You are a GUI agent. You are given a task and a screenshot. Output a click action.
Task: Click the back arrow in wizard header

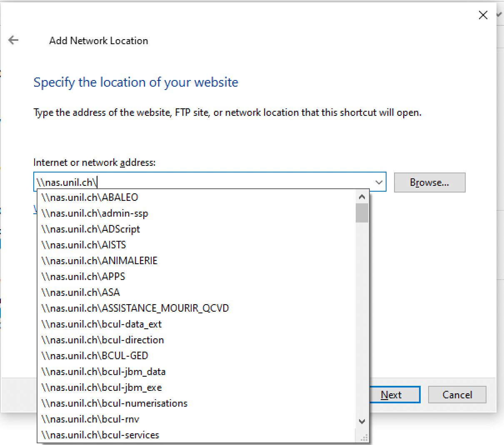(x=14, y=40)
